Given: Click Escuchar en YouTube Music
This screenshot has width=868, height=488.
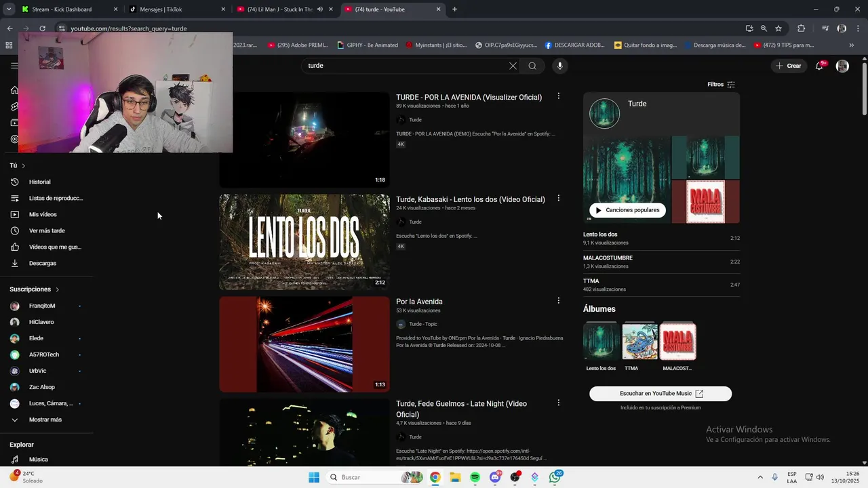Looking at the screenshot, I should click(660, 394).
